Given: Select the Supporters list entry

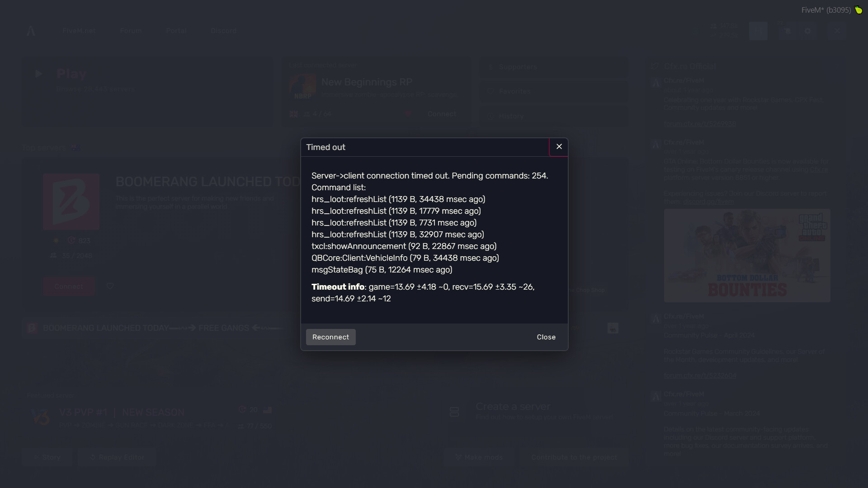Looking at the screenshot, I should point(553,67).
